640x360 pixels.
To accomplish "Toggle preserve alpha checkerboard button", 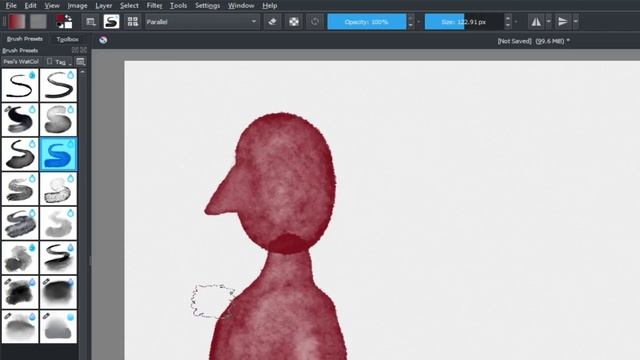I will (293, 22).
